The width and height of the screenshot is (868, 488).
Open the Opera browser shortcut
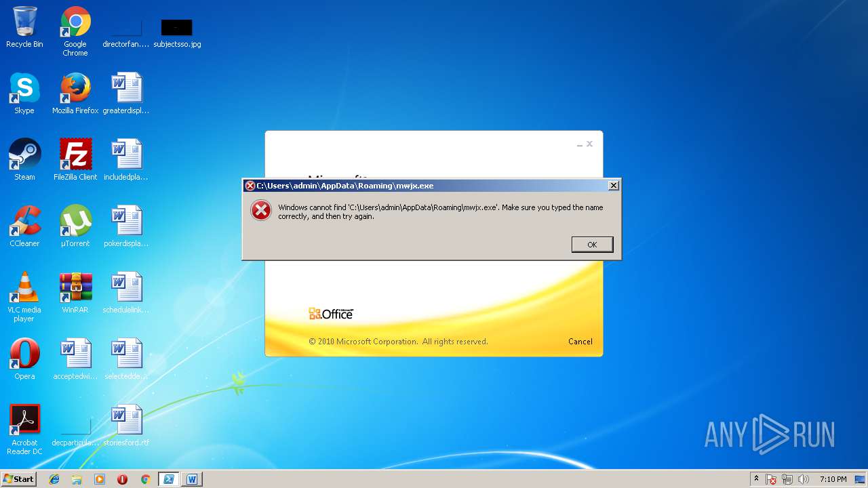coord(24,359)
